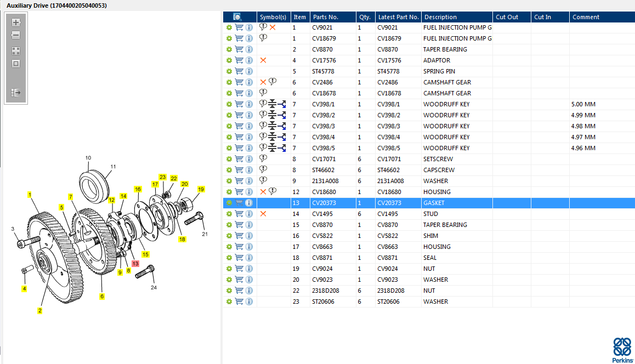Zoom in on the parts diagram

16,22
